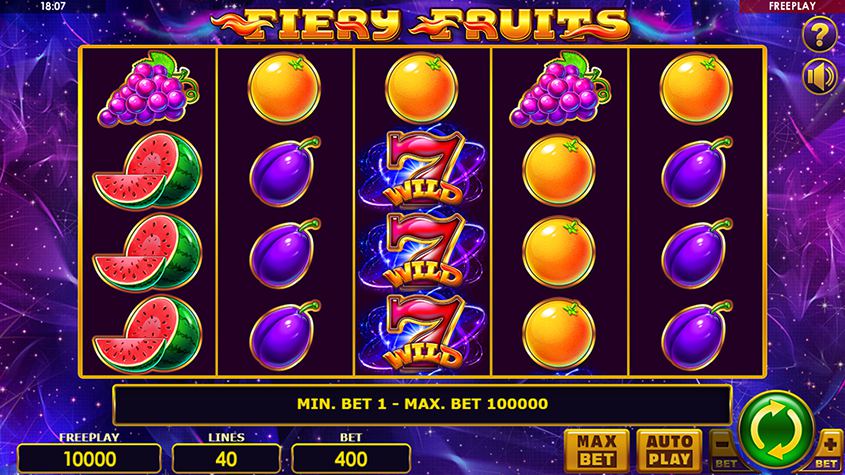Mute the game sound speaker icon

pos(820,77)
